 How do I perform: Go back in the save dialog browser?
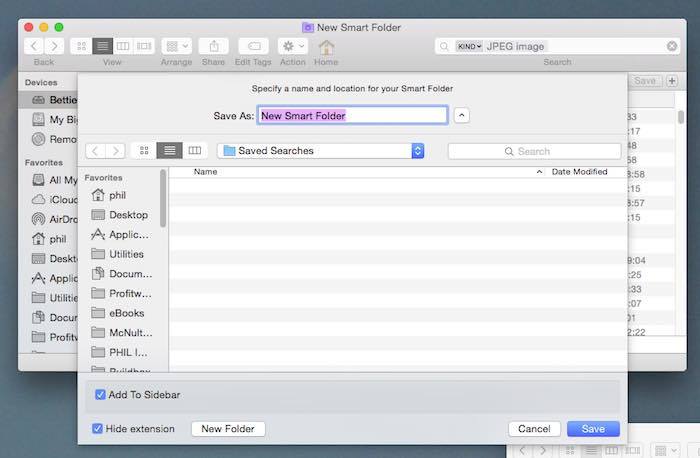coord(96,151)
